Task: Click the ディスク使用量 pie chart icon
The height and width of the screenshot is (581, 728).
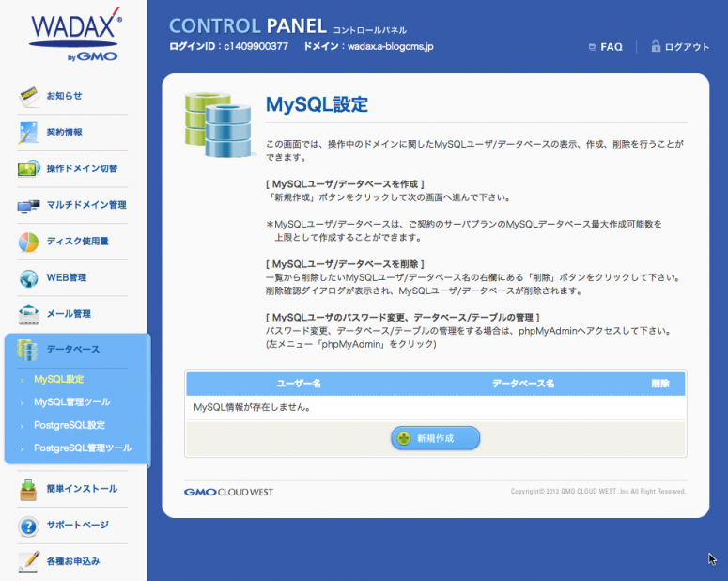Action: (x=28, y=242)
